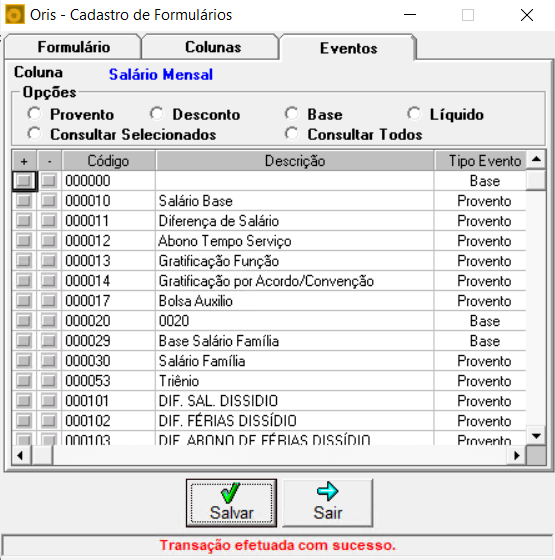Viewport: 555px width, 560px height.
Task: Switch to the Colunas tab
Action: pos(213,47)
